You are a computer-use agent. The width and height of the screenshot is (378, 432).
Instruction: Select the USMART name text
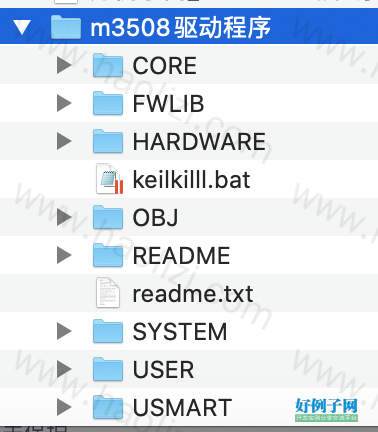pos(182,408)
